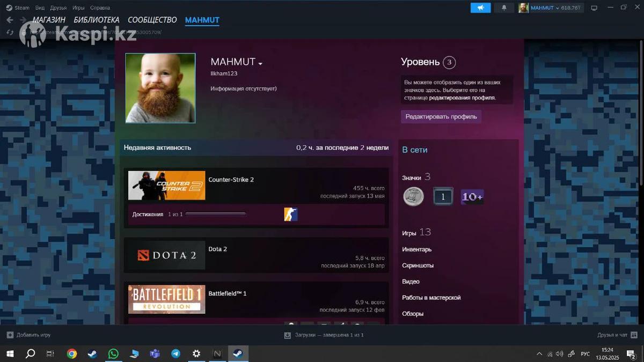The height and width of the screenshot is (362, 644).
Task: Open the Друзья menu
Action: [58, 8]
